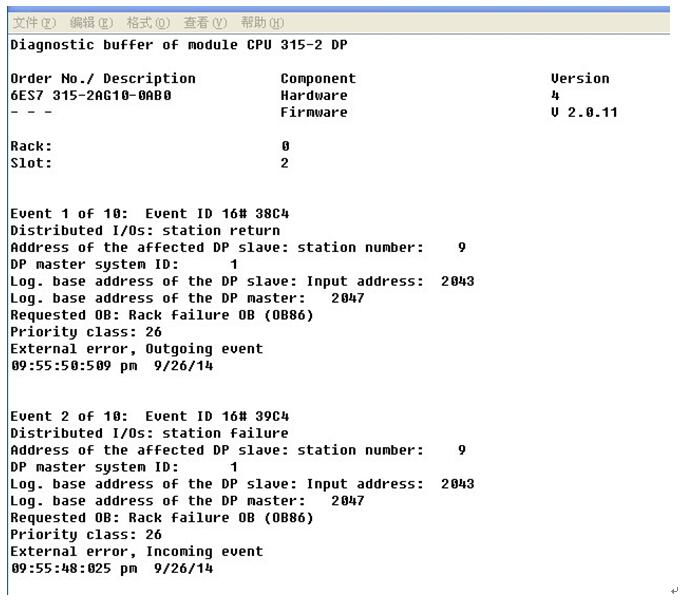This screenshot has height=600, width=682.
Task: Click the 'Component' column header text
Action: [318, 79]
